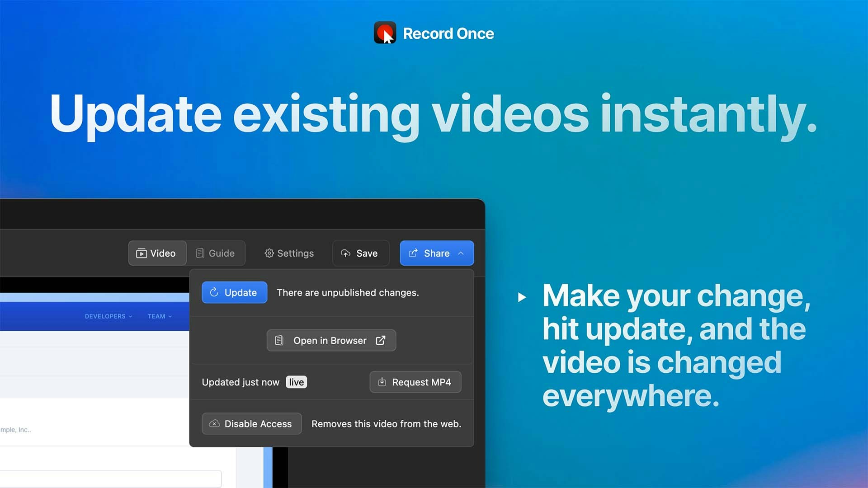Switch to the Video tab
Viewport: 868px width, 488px height.
tap(157, 253)
